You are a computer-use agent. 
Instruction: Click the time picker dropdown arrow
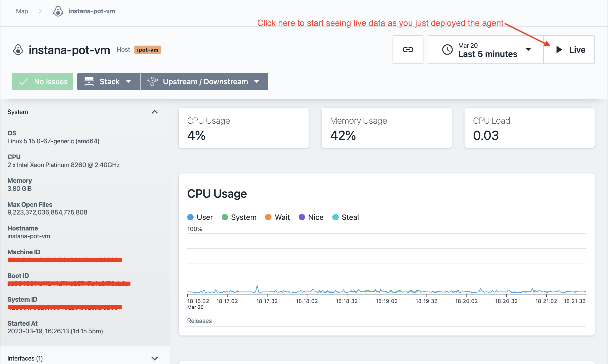click(528, 50)
